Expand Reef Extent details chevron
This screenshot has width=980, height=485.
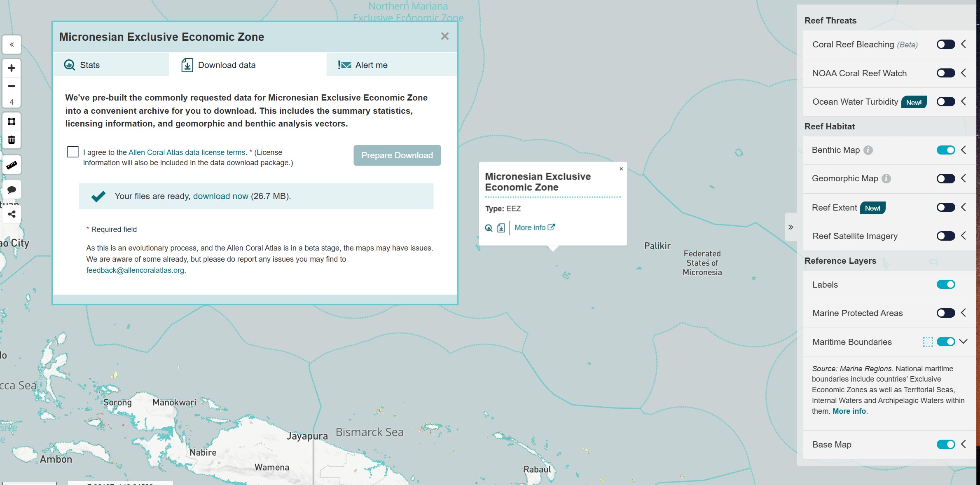click(964, 207)
